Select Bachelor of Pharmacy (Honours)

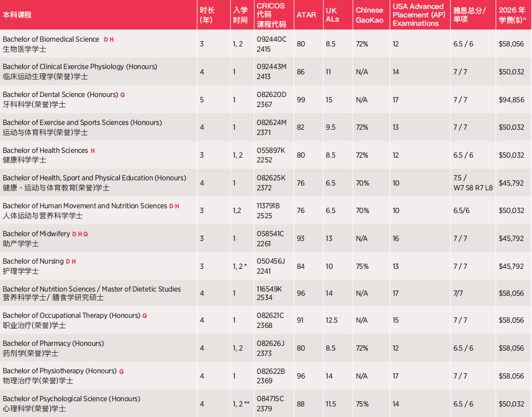(x=53, y=343)
